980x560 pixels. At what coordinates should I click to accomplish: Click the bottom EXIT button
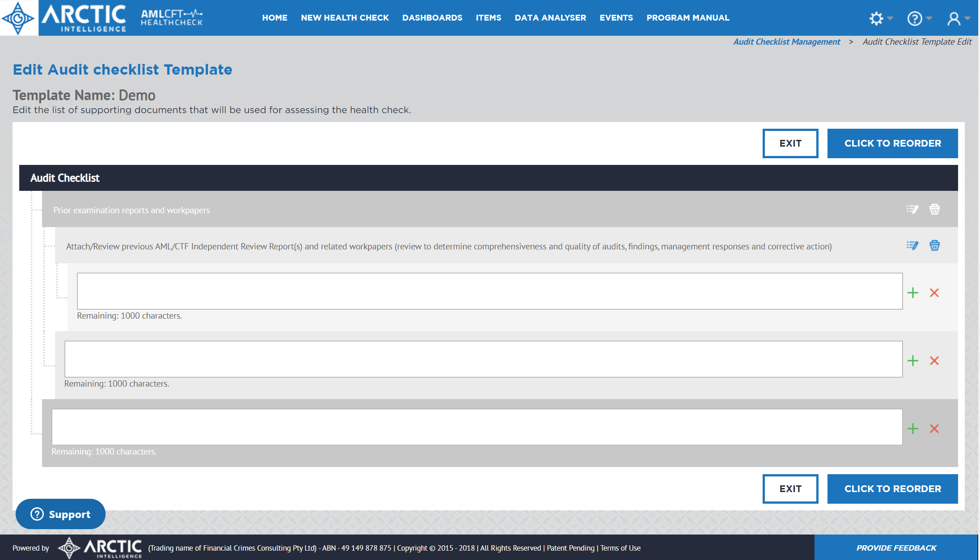(790, 489)
